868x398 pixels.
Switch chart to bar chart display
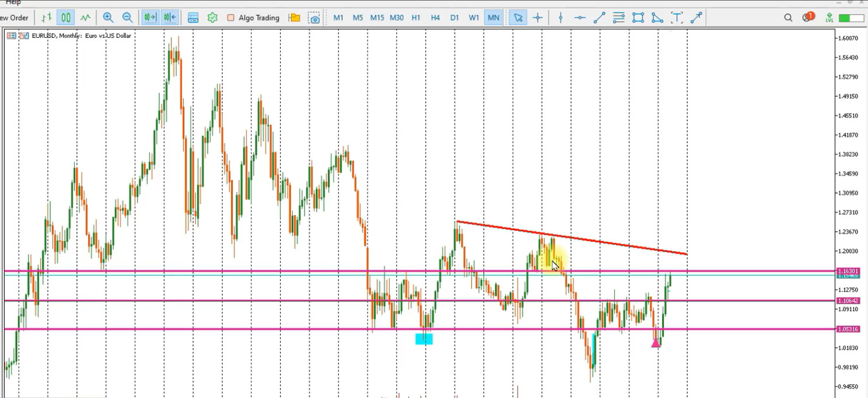[x=47, y=18]
